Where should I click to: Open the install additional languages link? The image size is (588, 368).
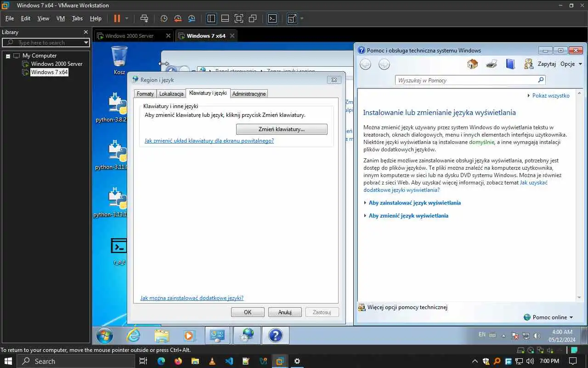point(192,298)
